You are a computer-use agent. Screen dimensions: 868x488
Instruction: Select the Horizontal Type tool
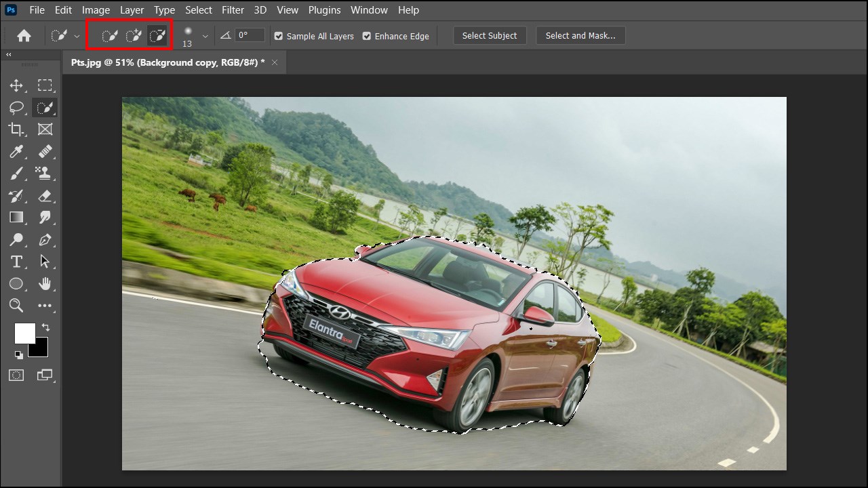tap(16, 261)
